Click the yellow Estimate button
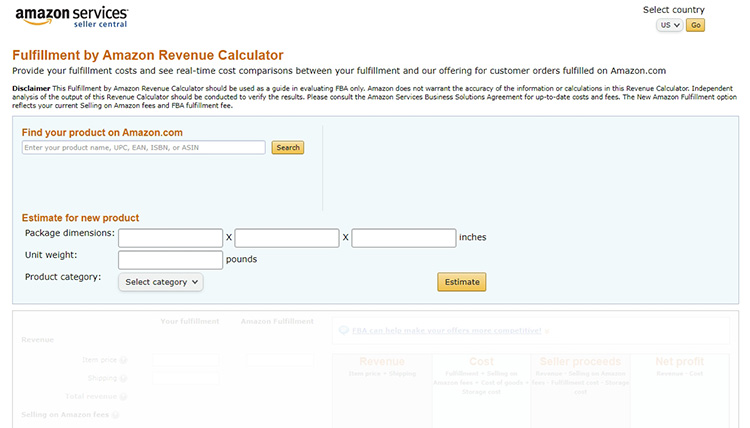Image resolution: width=750 pixels, height=428 pixels. 462,282
